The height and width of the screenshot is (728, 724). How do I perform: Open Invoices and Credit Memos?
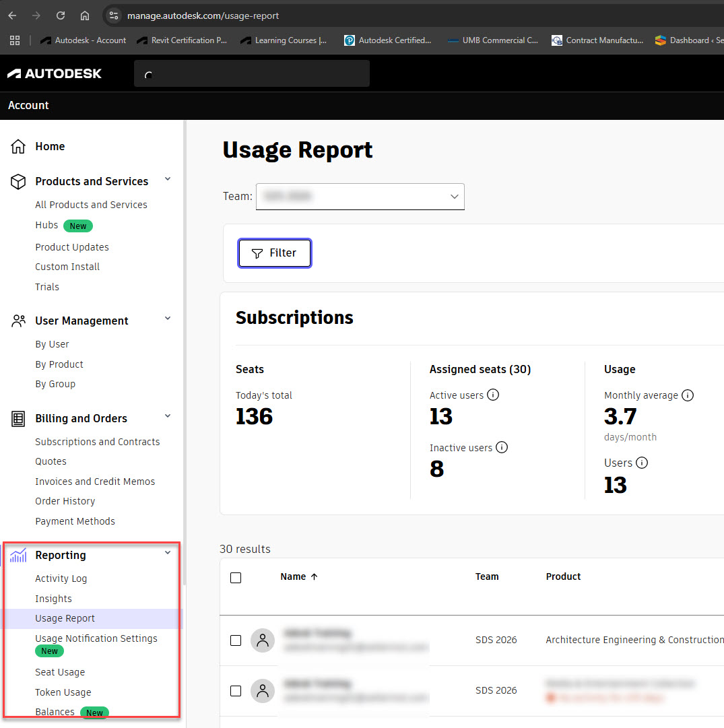pyautogui.click(x=95, y=482)
